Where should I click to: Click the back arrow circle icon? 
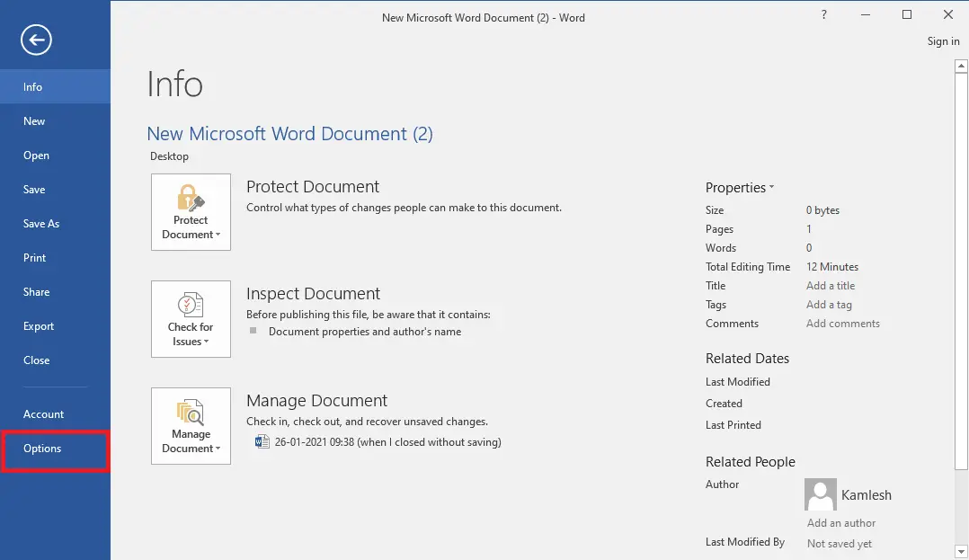[x=36, y=40]
